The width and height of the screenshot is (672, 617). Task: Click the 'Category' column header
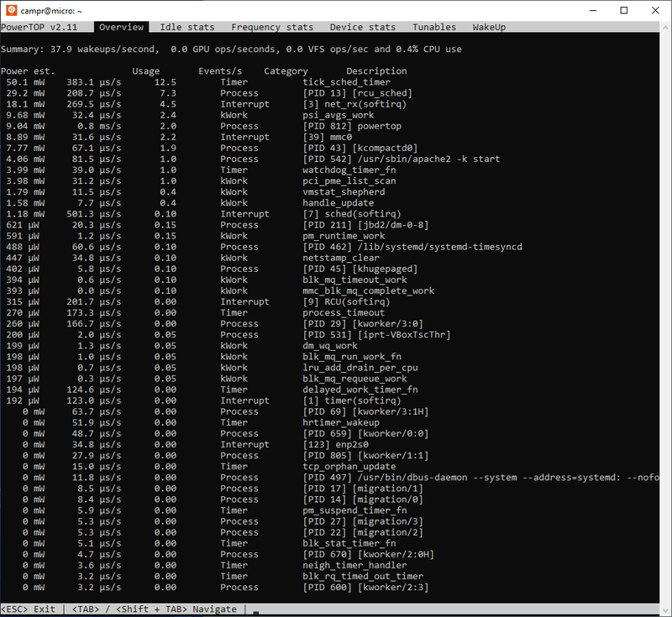point(286,71)
